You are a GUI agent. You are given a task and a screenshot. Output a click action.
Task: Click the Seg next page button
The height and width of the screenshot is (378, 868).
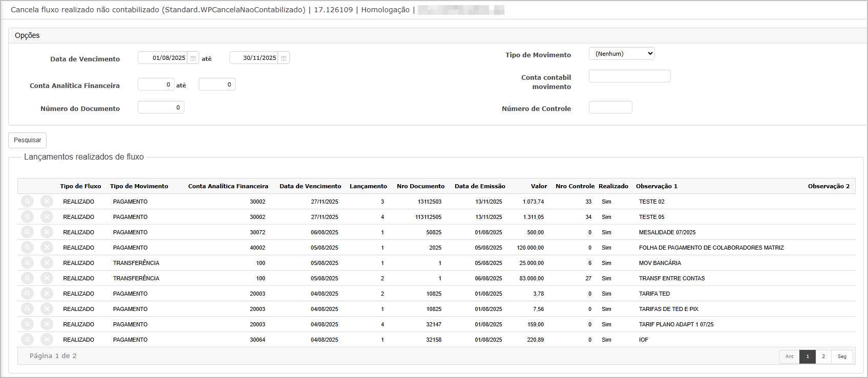842,357
